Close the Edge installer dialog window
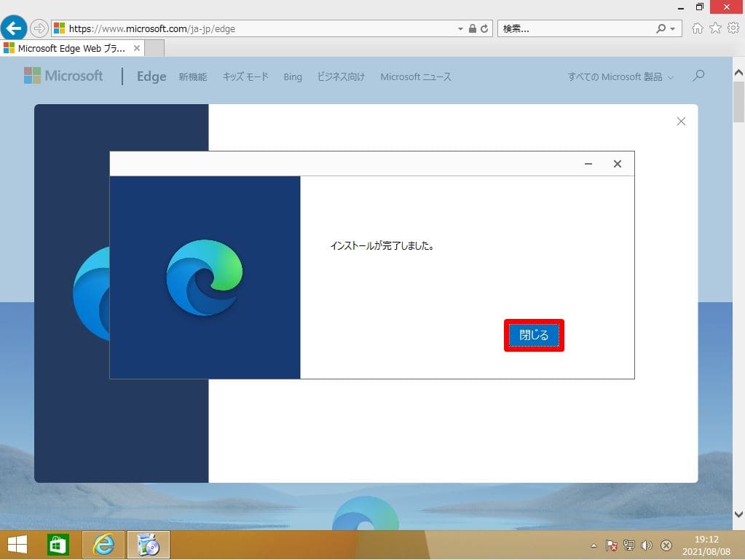This screenshot has width=745, height=560. click(617, 164)
